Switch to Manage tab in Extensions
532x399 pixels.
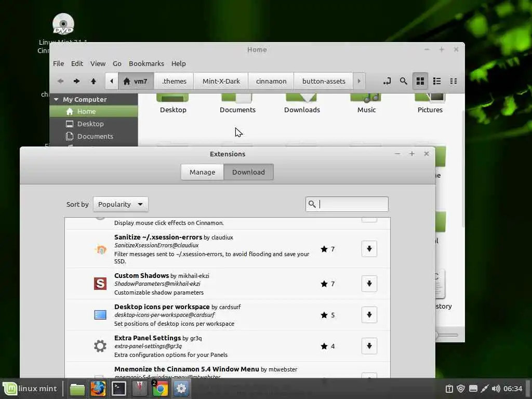(x=202, y=172)
